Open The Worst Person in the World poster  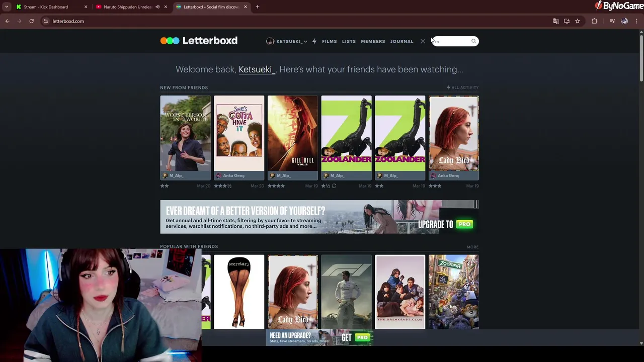pos(185,133)
